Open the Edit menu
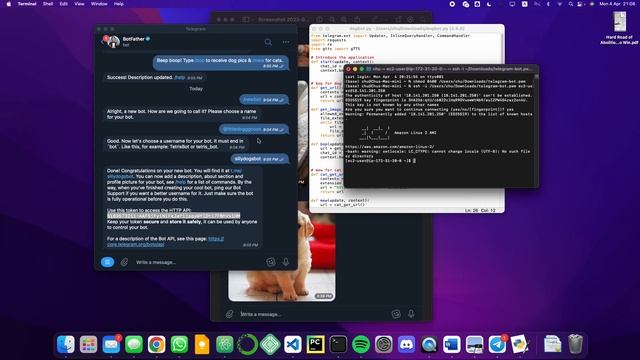Viewport: 640px width, 360px height. pyautogui.click(x=64, y=4)
